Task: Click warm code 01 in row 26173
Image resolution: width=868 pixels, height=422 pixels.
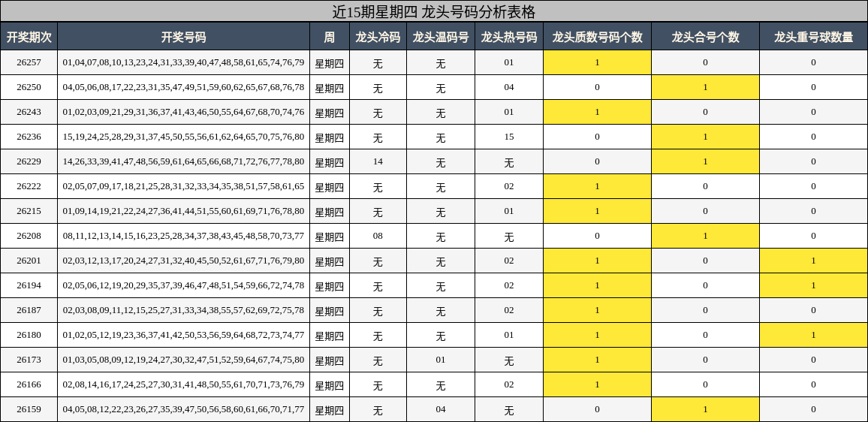Action: (440, 360)
